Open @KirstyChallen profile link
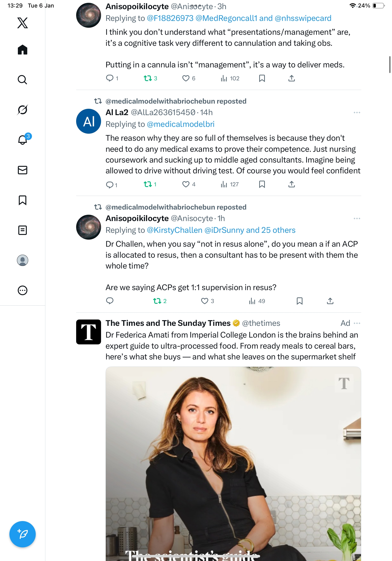Viewport: 392px width, 561px height. (174, 230)
